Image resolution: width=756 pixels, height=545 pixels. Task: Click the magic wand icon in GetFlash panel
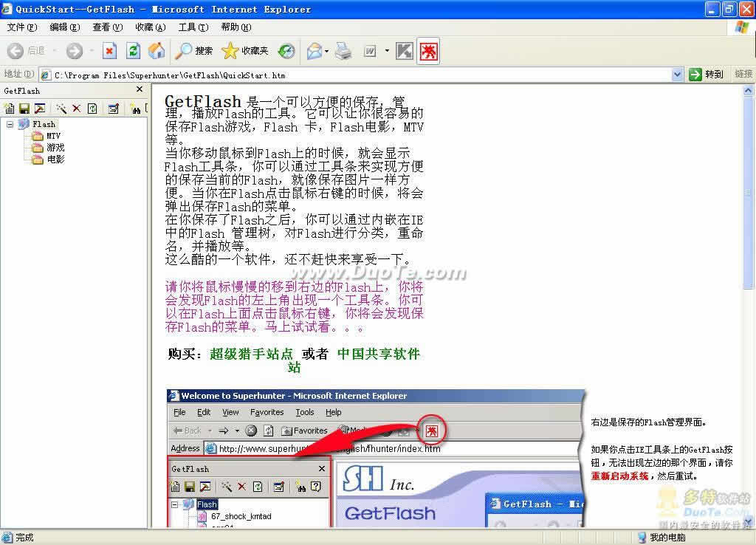[x=61, y=109]
